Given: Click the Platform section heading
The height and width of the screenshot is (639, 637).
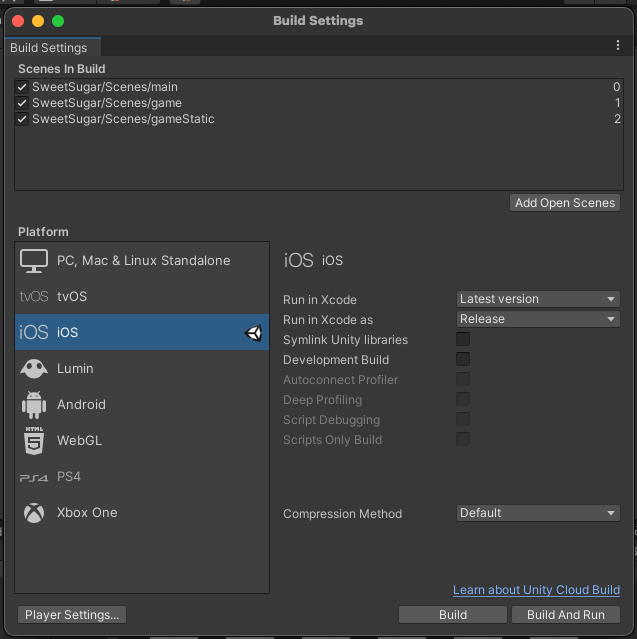Looking at the screenshot, I should [x=43, y=232].
